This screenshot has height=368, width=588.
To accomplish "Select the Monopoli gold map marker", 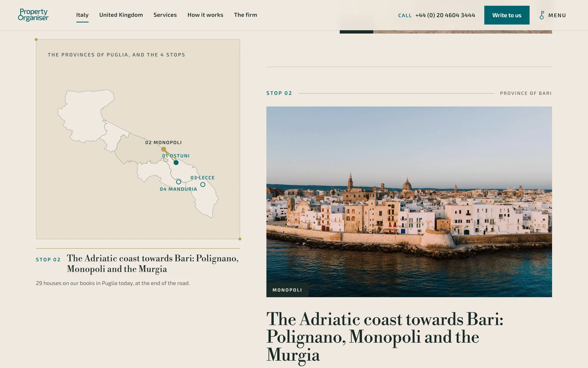I will click(x=164, y=149).
